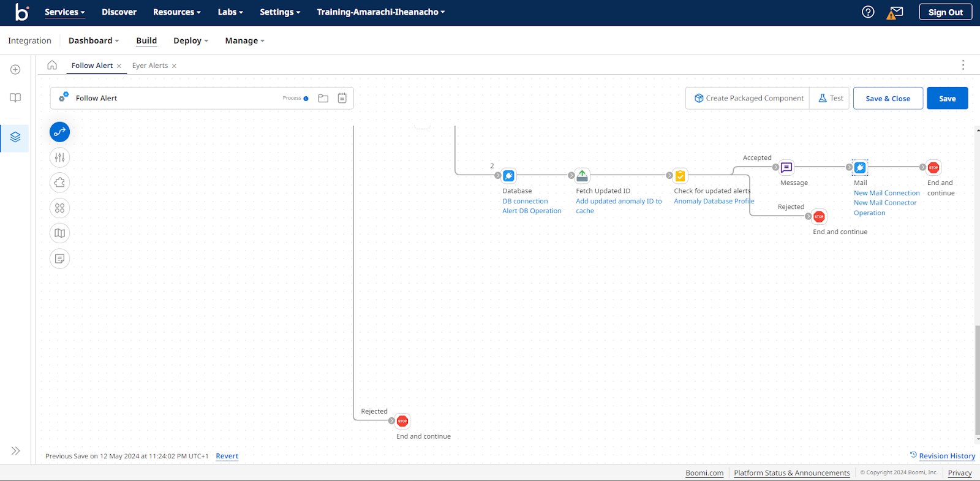Click the Save & Close button

(x=888, y=98)
